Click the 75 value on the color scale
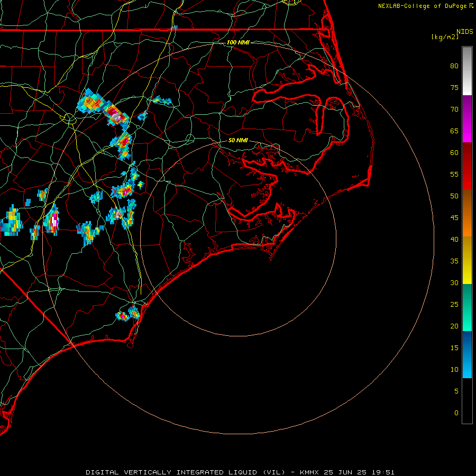Image resolution: width=476 pixels, height=476 pixels. tap(454, 87)
